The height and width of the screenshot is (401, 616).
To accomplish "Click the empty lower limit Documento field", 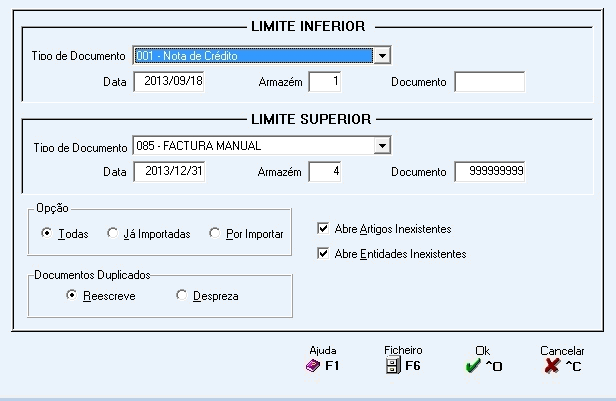I will [x=489, y=82].
